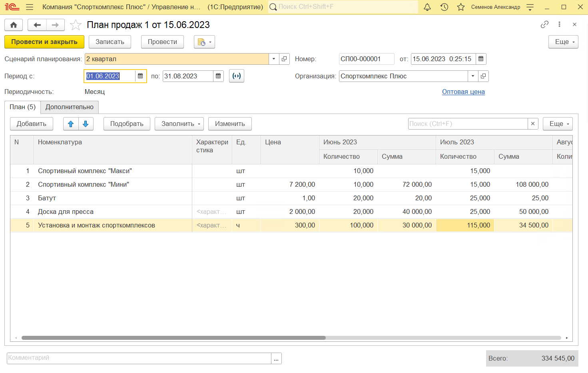Open calendar for period end date
This screenshot has width=588, height=373.
pos(218,76)
